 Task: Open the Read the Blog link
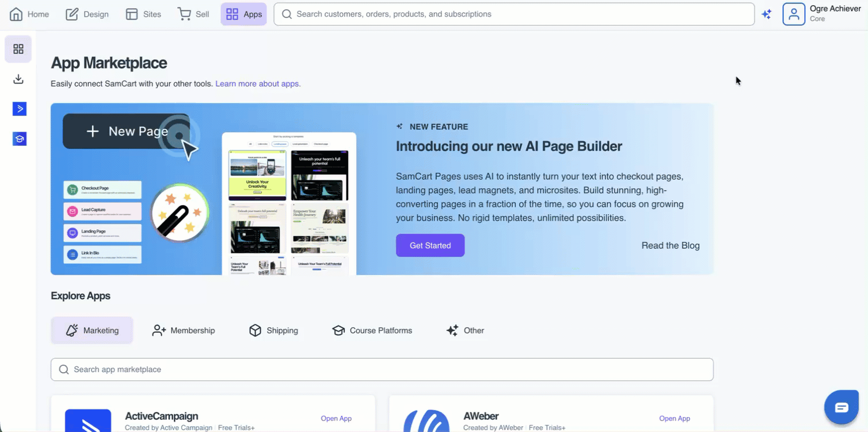pos(671,245)
